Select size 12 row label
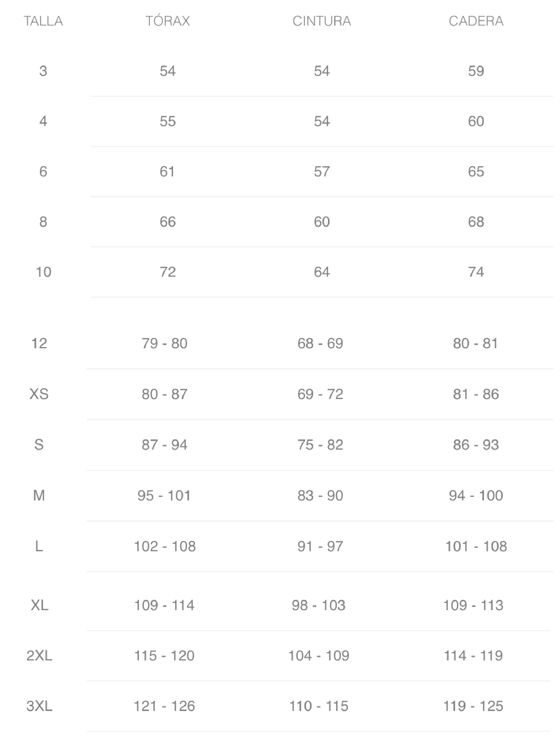This screenshot has width=560, height=736. [39, 343]
